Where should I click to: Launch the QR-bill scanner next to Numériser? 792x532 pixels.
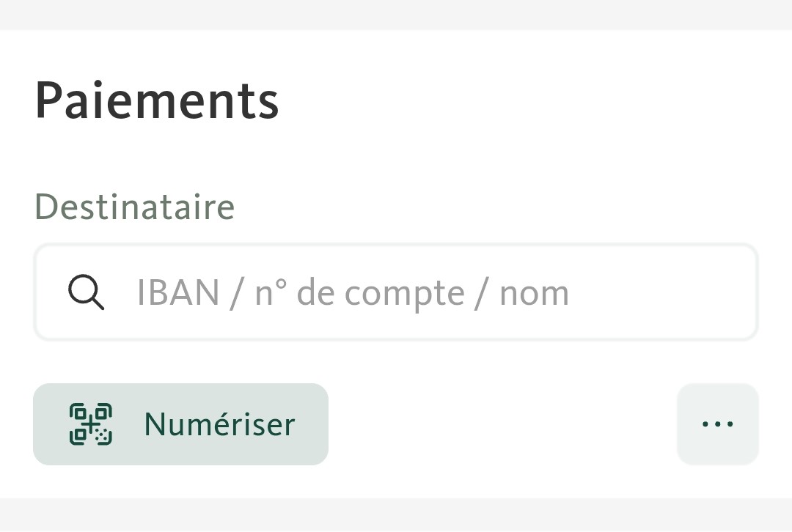[90, 424]
